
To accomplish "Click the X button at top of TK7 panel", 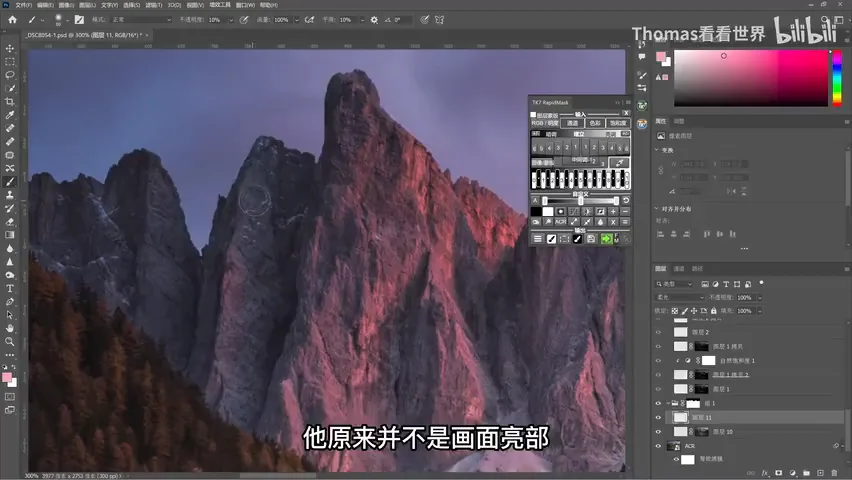I will 626,113.
